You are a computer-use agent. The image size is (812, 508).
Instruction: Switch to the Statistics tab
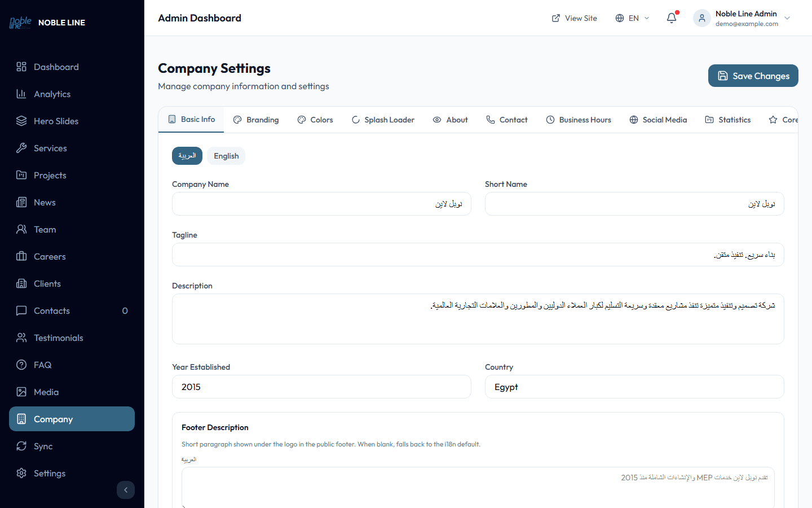728,120
